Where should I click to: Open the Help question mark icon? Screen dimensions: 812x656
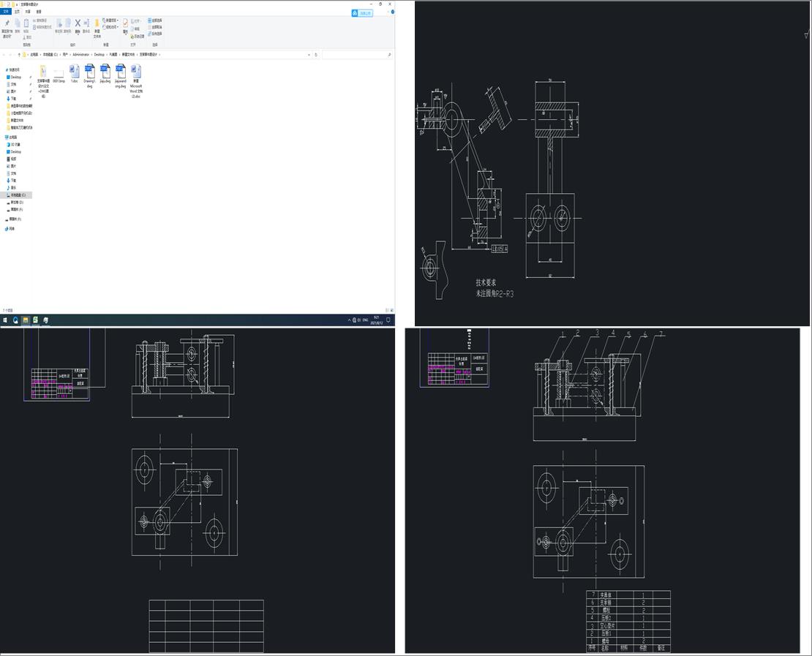click(393, 12)
